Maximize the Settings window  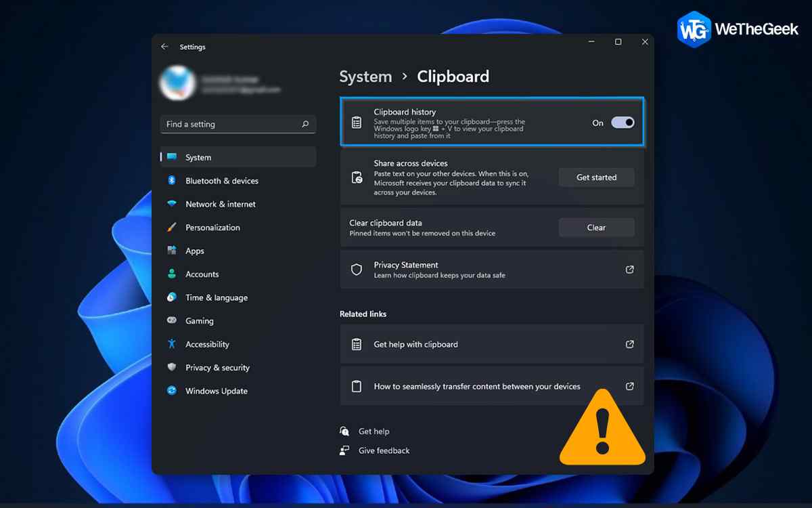(618, 42)
